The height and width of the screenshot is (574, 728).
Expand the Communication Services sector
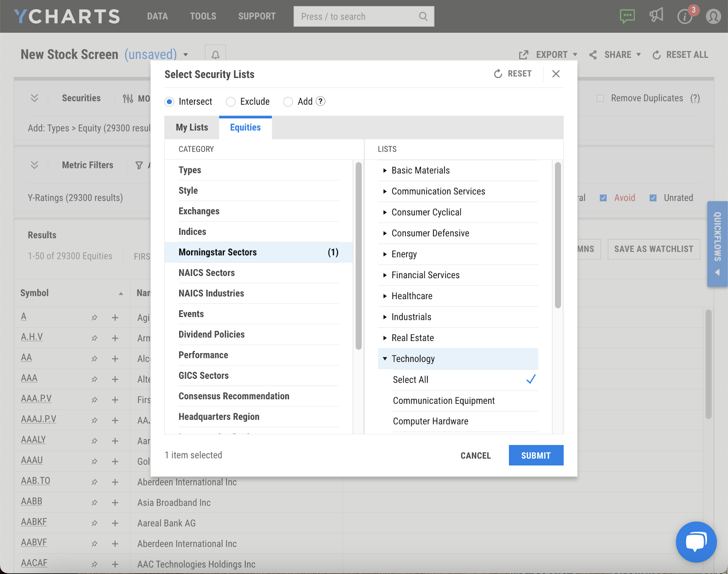(385, 191)
